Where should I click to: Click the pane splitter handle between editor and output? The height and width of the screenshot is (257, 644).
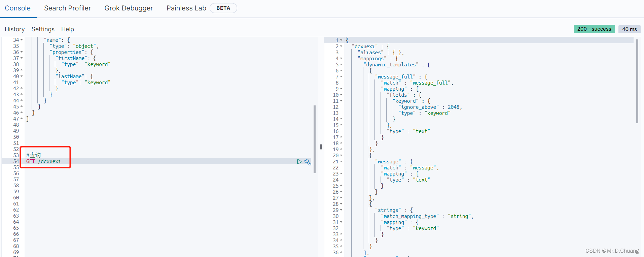(x=321, y=147)
